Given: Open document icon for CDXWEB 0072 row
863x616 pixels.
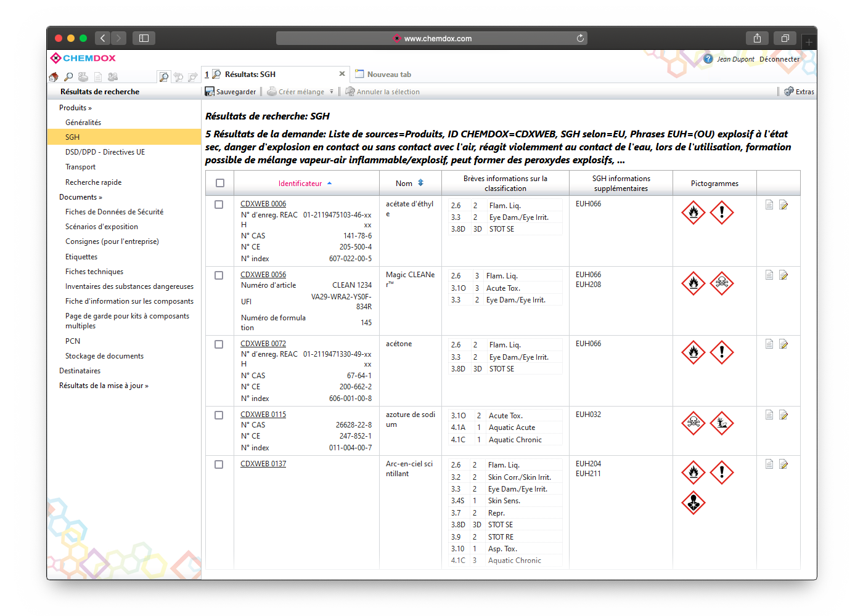Looking at the screenshot, I should (769, 344).
